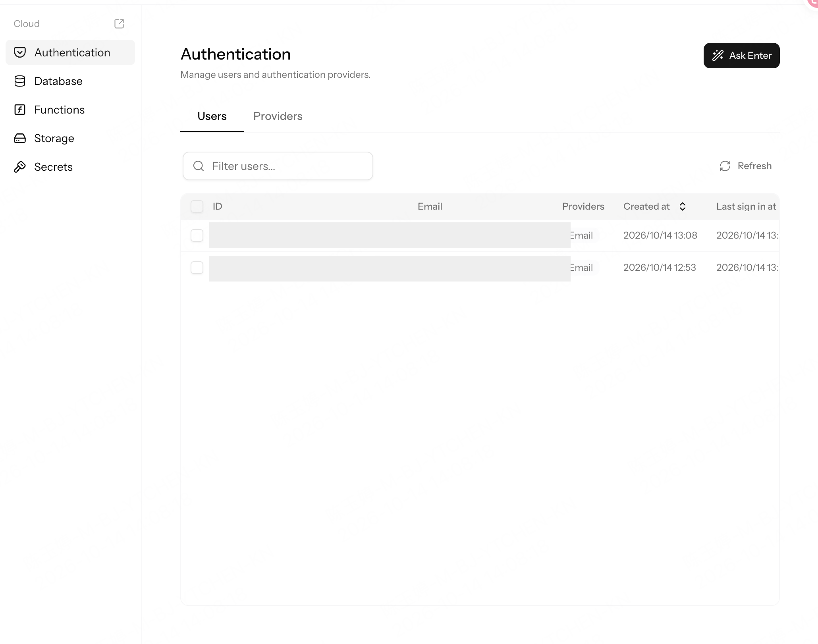818x644 pixels.
Task: Click the Email provider badge in second row
Action: pyautogui.click(x=584, y=268)
